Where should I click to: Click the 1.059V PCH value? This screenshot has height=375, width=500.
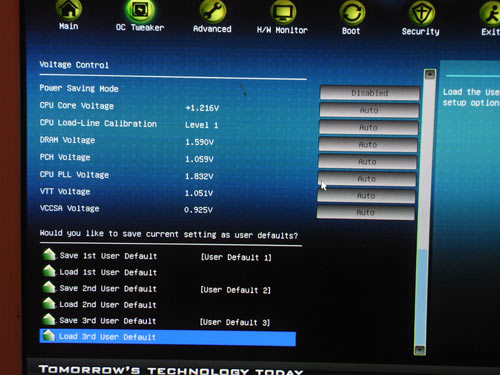(x=199, y=159)
